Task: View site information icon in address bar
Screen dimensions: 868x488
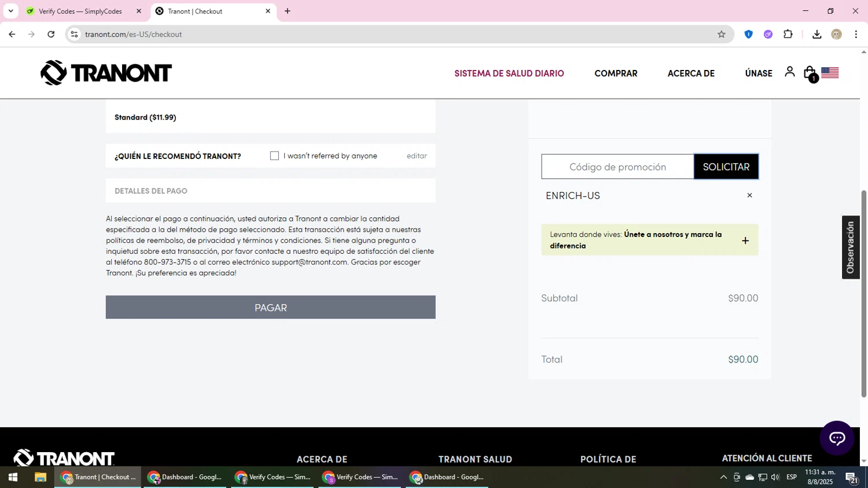Action: pyautogui.click(x=74, y=34)
